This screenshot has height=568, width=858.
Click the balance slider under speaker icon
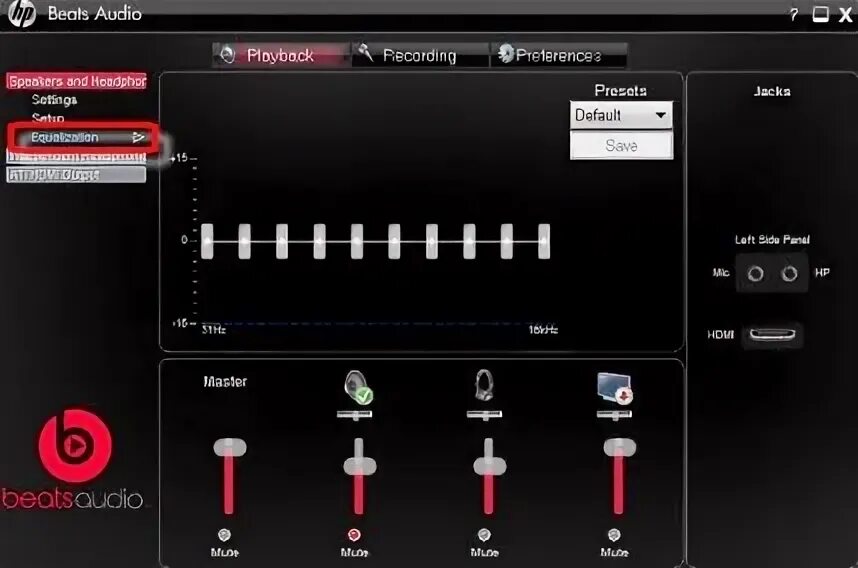355,415
